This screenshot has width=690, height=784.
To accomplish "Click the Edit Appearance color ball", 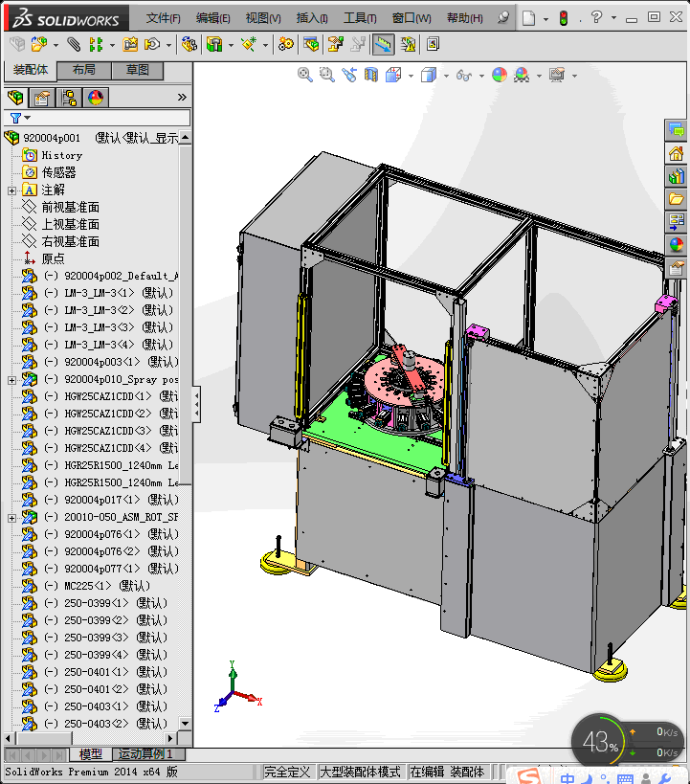I will 499,75.
